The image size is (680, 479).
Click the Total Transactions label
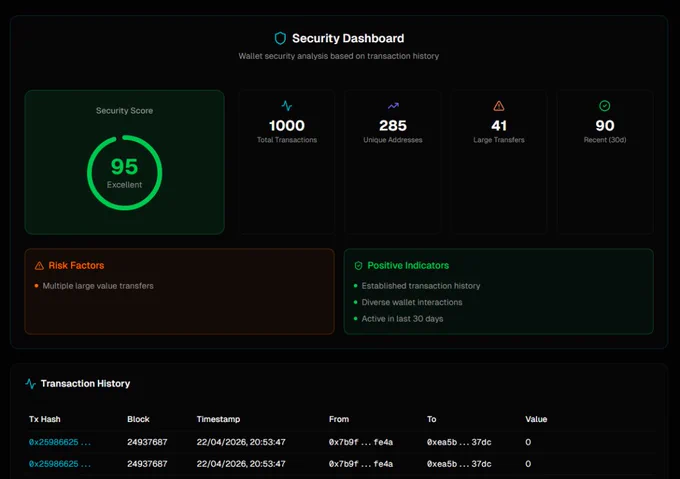coord(287,140)
